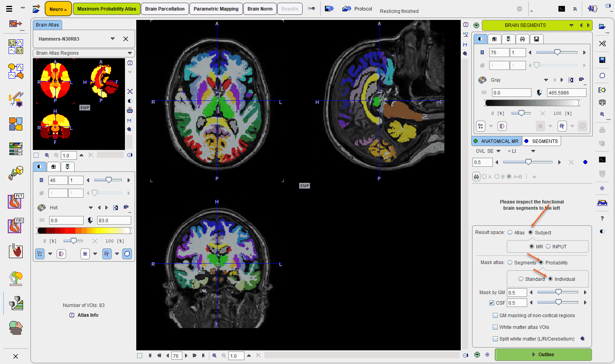Open the load image folder icon on right sidebar
The height and width of the screenshot is (364, 615).
tap(602, 27)
